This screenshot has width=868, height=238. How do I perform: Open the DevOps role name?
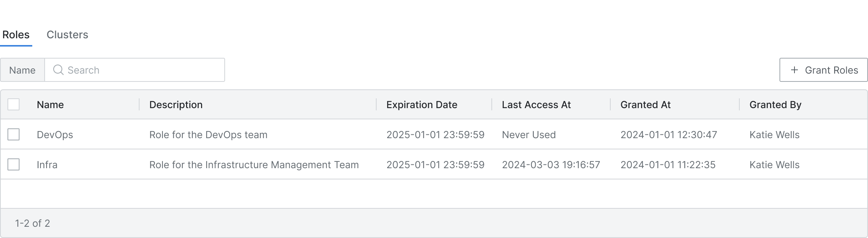pos(55,135)
